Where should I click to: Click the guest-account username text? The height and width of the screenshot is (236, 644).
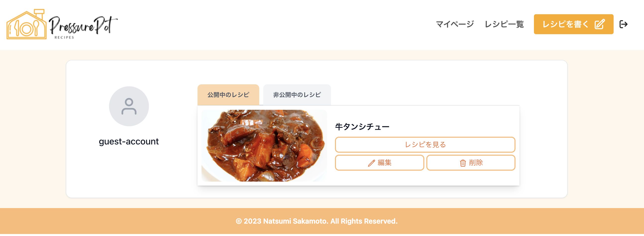click(129, 141)
